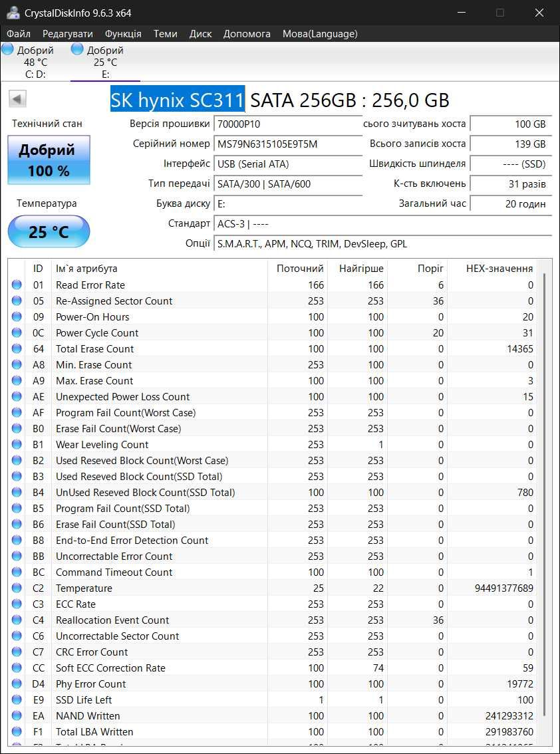The width and height of the screenshot is (560, 754).
Task: Click the total host writes value 139 GB
Action: pos(510,144)
